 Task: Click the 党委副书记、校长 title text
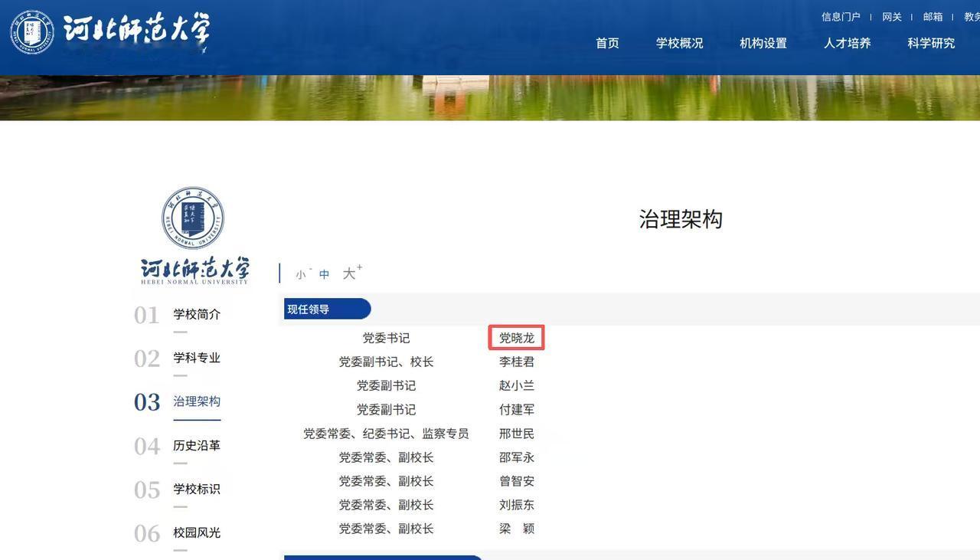[x=386, y=362]
